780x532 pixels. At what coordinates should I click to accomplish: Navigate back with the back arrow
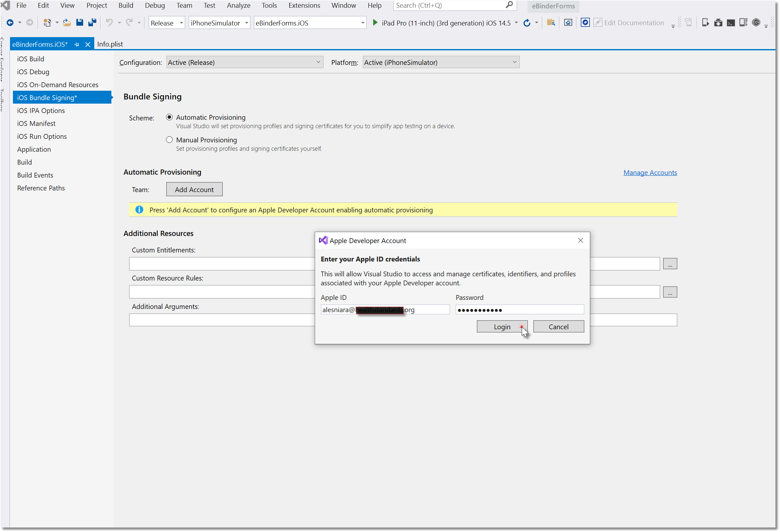[x=10, y=23]
